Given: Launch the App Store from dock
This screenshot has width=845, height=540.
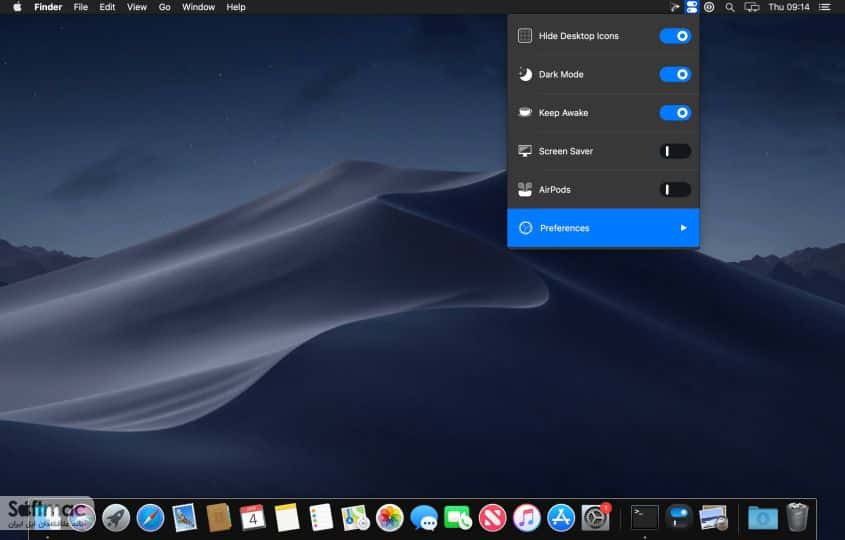Looking at the screenshot, I should 561,518.
